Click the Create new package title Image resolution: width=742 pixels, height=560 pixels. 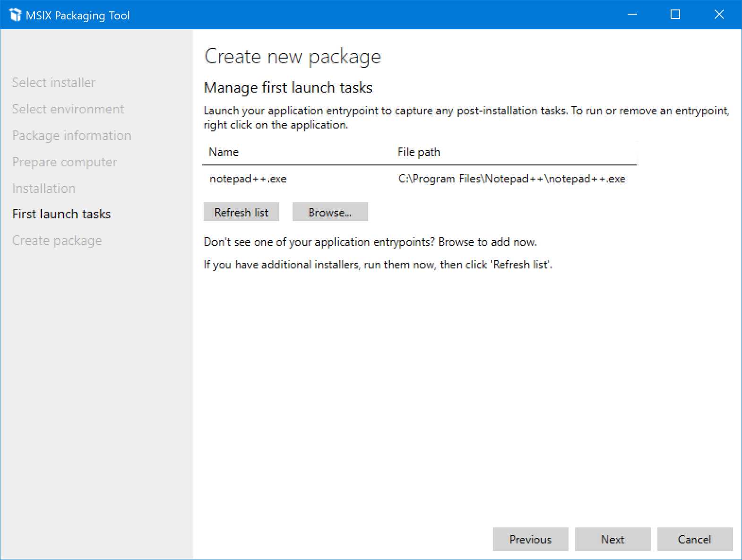(293, 57)
